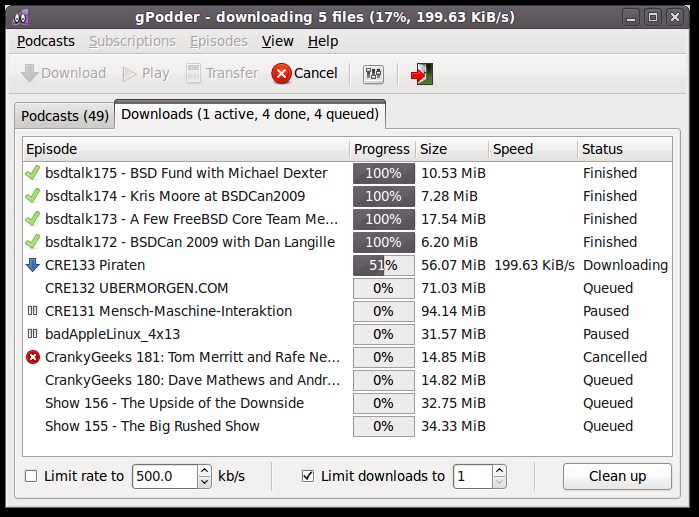Viewport: 699px width, 517px height.
Task: Click the disabled Play toolbar button
Action: [x=146, y=73]
